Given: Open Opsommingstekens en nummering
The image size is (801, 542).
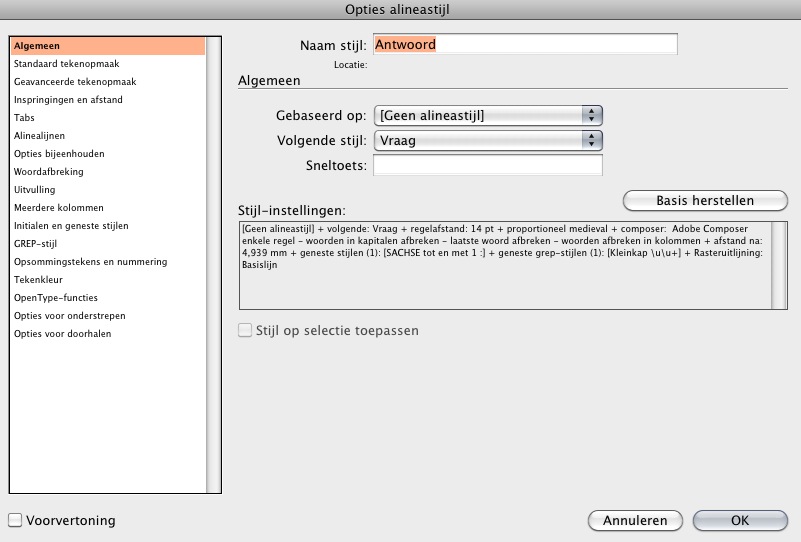Looking at the screenshot, I should click(108, 262).
